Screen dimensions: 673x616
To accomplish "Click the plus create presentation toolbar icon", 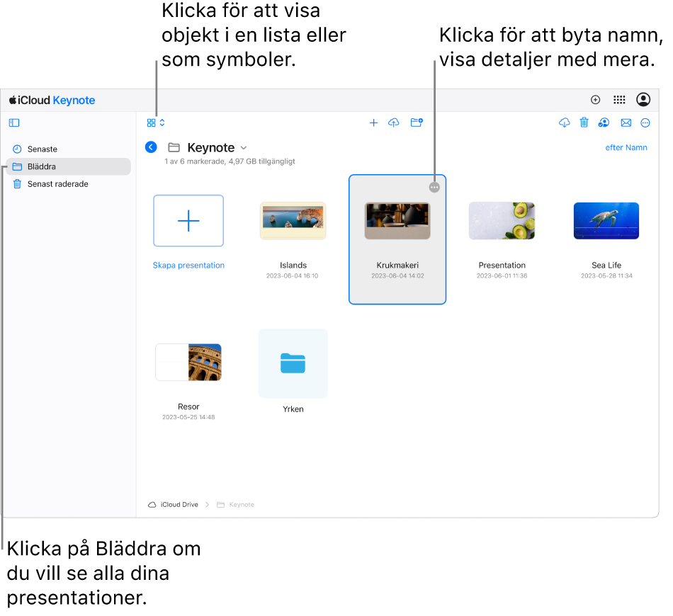I will tap(373, 123).
